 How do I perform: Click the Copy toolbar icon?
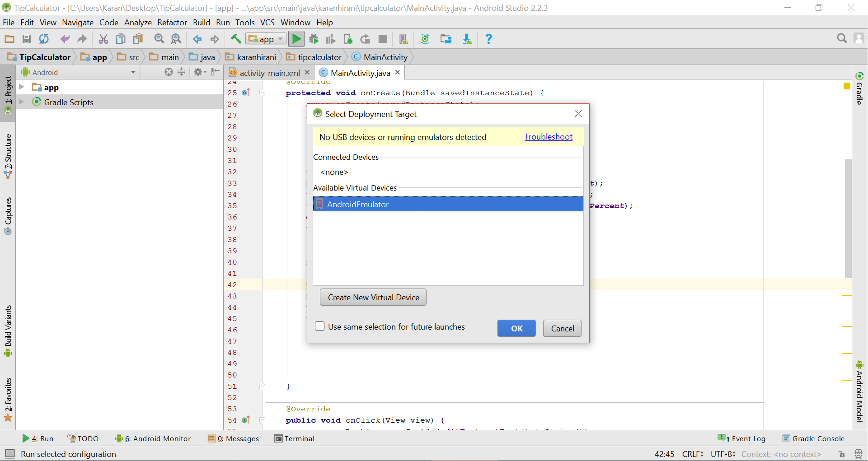[x=121, y=39]
